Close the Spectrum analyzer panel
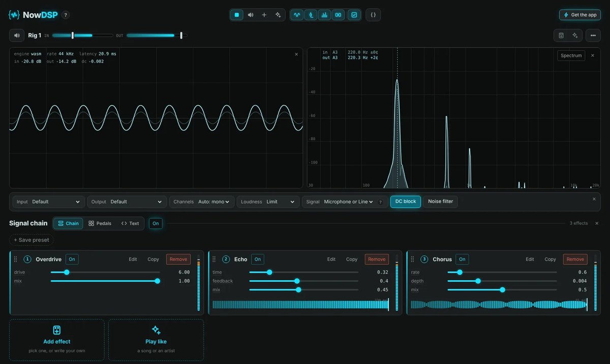Screen dimensions: 610x364 click(592, 55)
